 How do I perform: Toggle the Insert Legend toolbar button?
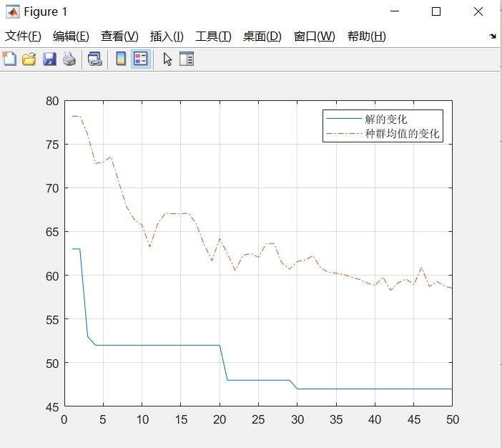[141, 59]
